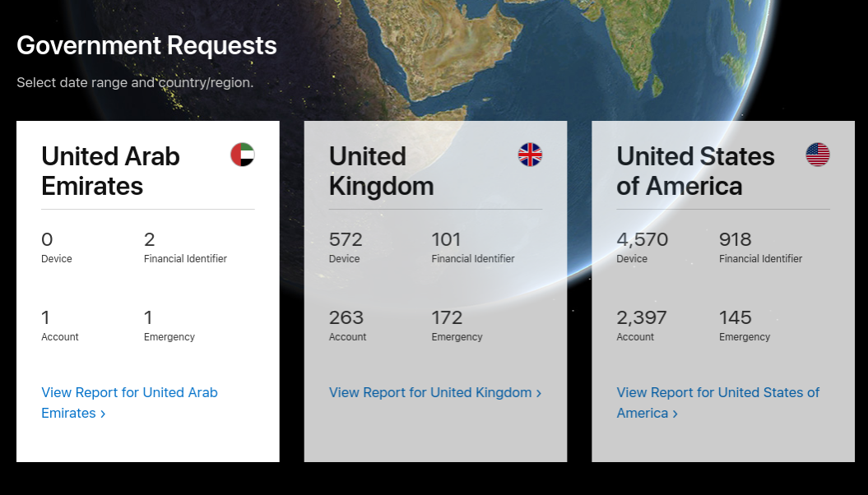Click the Account label in United States card
Image resolution: width=868 pixels, height=495 pixels.
635,337
